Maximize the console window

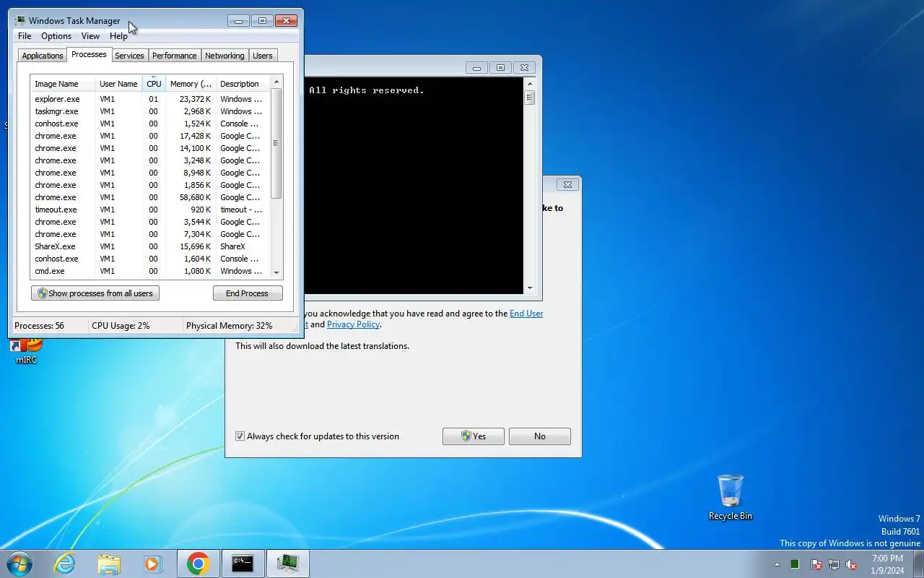pos(500,67)
